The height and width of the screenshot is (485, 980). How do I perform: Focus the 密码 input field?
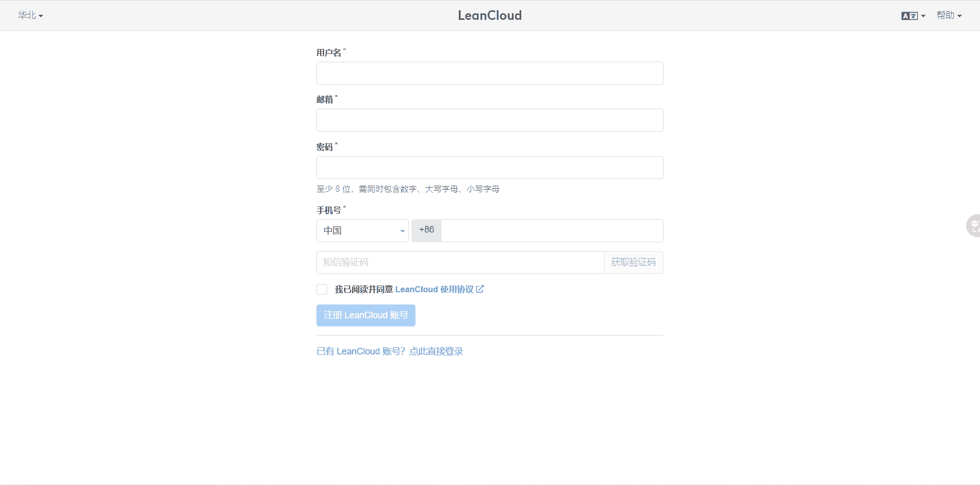coord(489,167)
